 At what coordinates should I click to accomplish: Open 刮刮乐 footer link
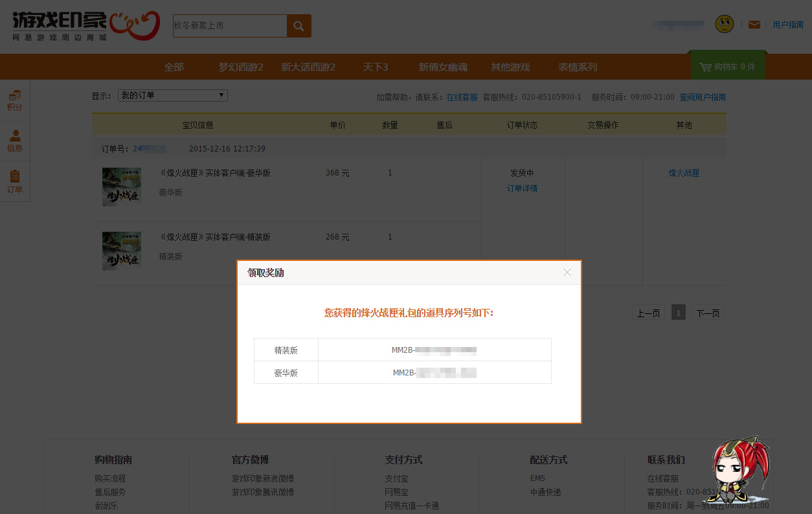pos(106,506)
